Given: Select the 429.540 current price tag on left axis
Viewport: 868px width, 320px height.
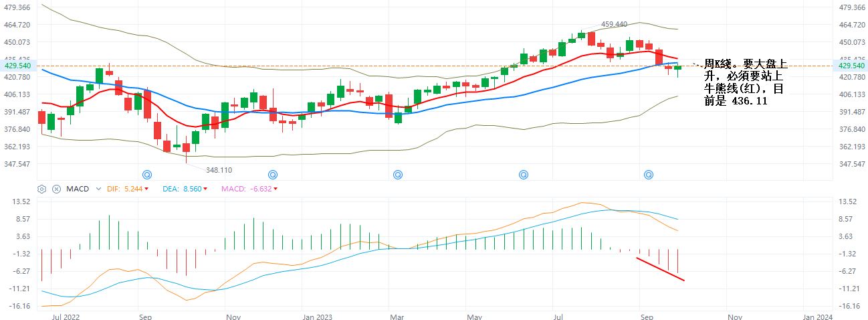Looking at the screenshot, I should (17, 66).
